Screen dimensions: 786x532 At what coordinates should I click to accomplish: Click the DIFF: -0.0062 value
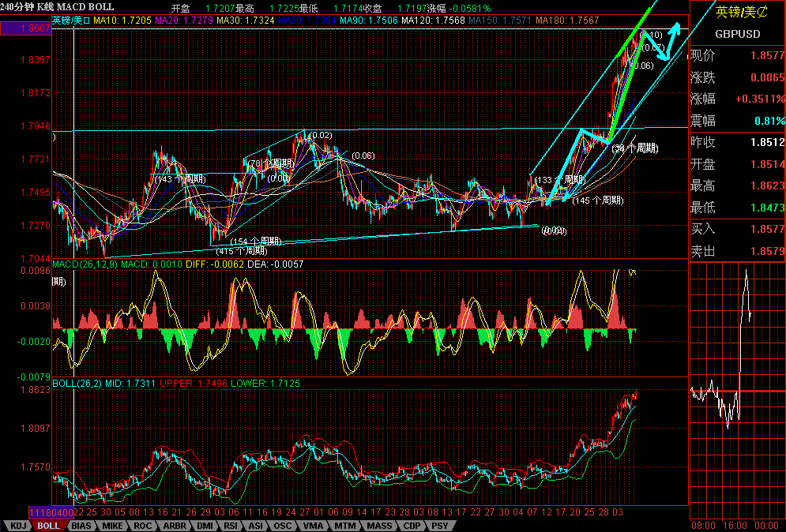(215, 264)
